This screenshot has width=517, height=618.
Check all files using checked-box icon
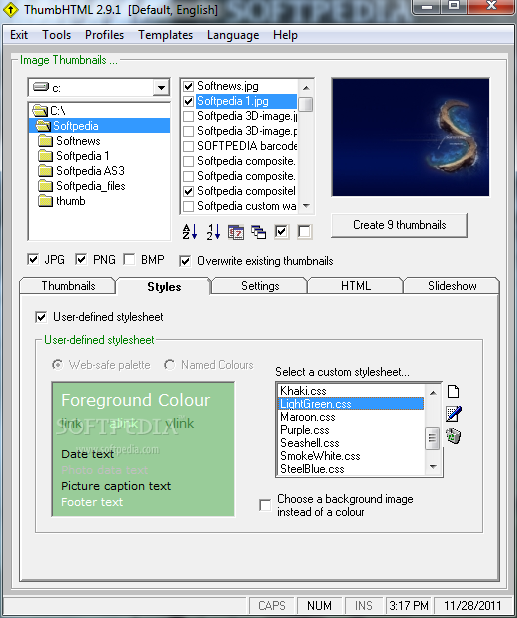(281, 232)
